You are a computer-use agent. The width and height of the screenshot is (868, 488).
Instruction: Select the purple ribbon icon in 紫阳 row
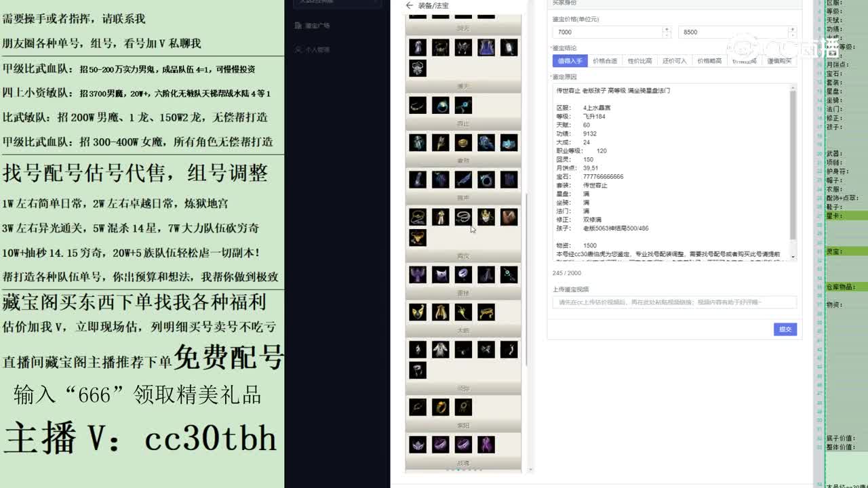pyautogui.click(x=486, y=445)
